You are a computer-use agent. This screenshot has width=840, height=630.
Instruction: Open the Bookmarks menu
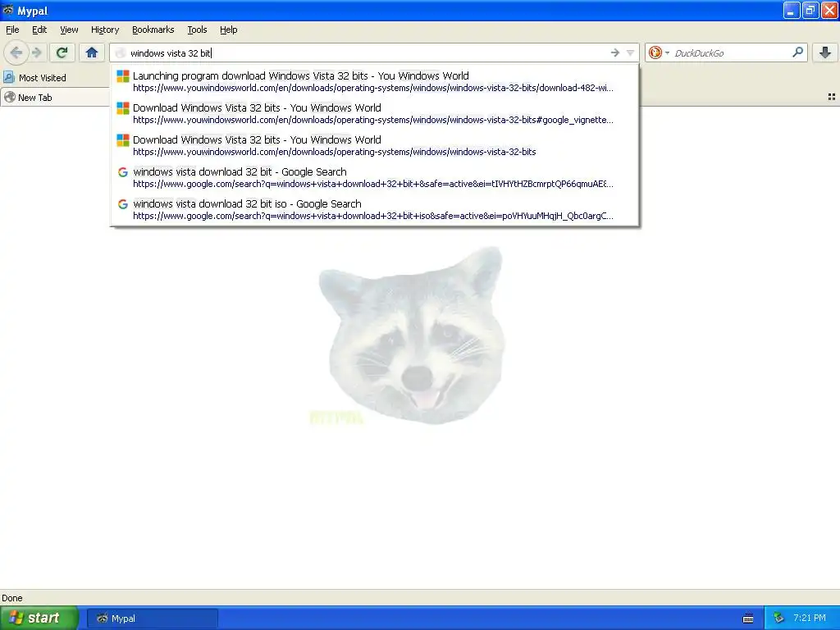coord(153,30)
